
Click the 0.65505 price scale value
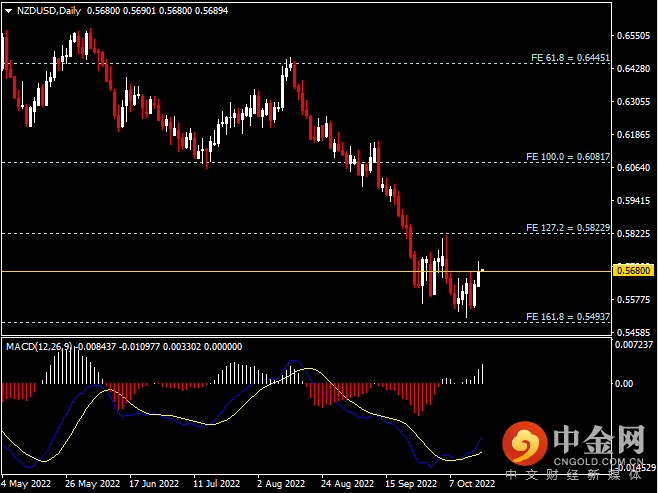pyautogui.click(x=633, y=36)
